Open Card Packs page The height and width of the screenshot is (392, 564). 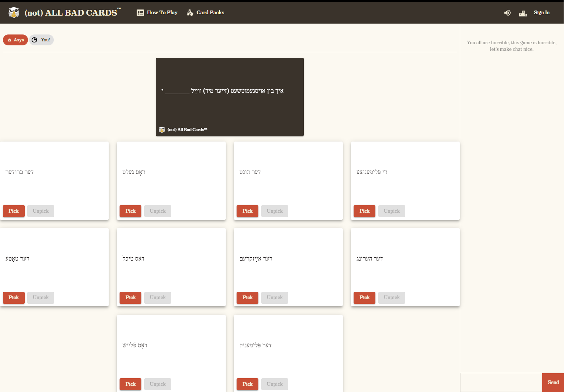click(x=205, y=13)
